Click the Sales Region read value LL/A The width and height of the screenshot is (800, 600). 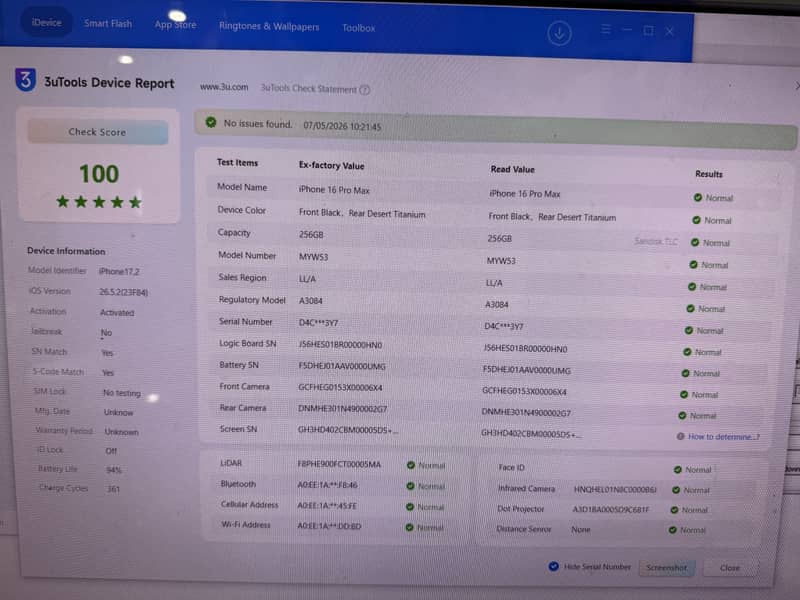(494, 283)
